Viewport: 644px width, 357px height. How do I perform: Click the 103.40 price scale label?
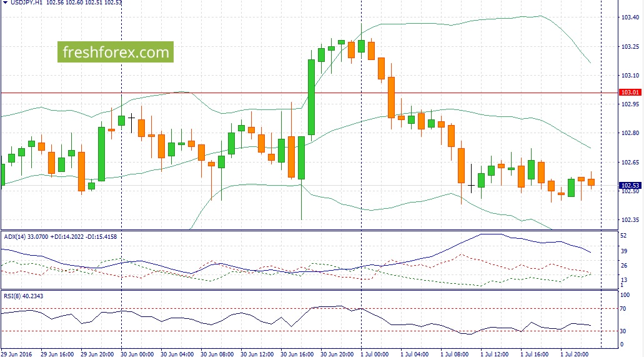click(628, 18)
